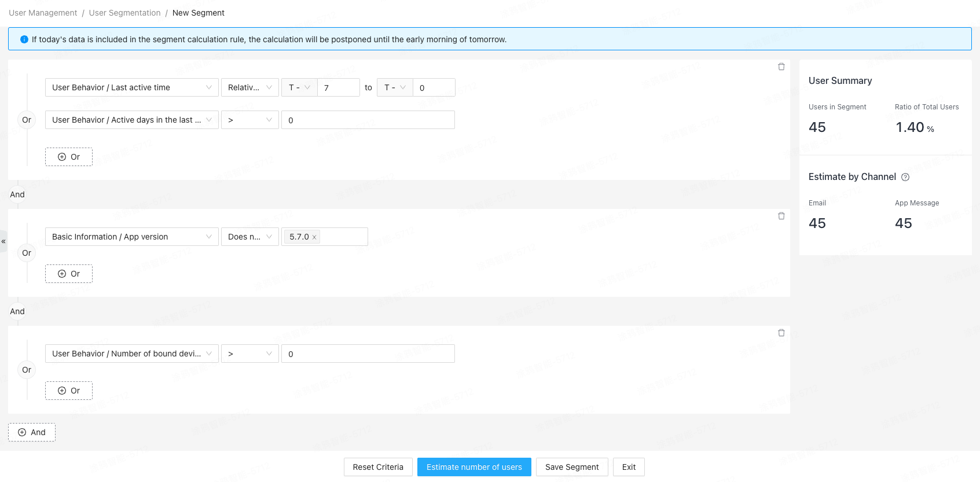
Task: Open the first T - dropdown before 7
Action: (299, 87)
